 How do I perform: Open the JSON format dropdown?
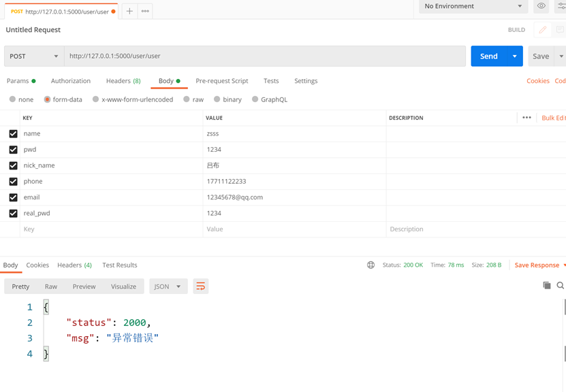pyautogui.click(x=168, y=287)
